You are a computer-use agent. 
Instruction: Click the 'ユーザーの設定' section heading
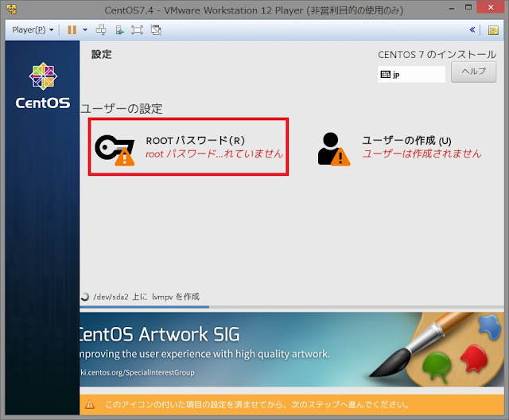click(x=122, y=108)
